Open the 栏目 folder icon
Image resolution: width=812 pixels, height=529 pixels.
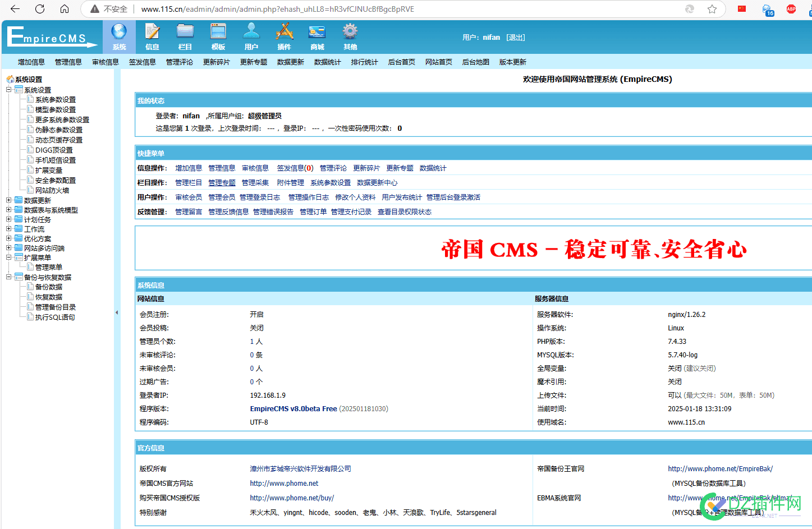[185, 37]
